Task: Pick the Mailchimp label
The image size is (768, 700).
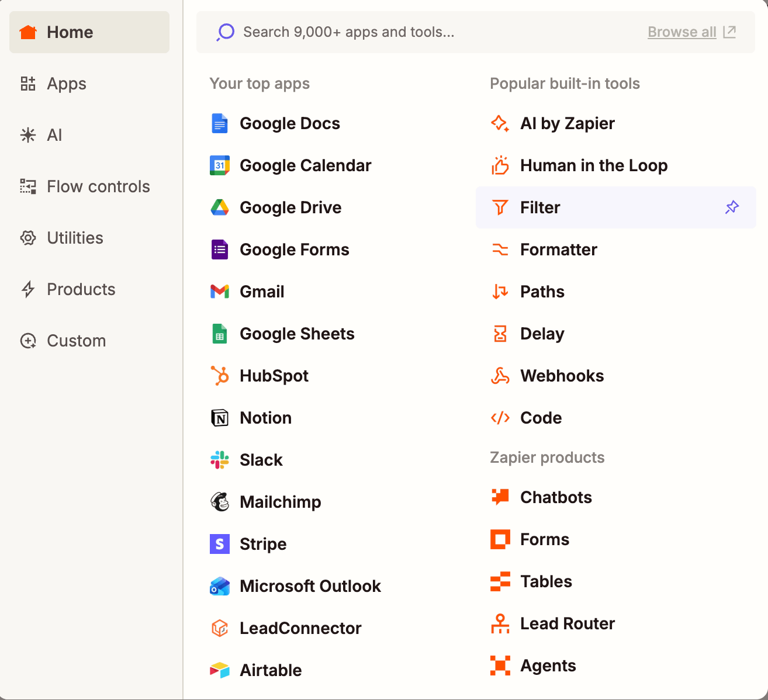Action: 281,502
